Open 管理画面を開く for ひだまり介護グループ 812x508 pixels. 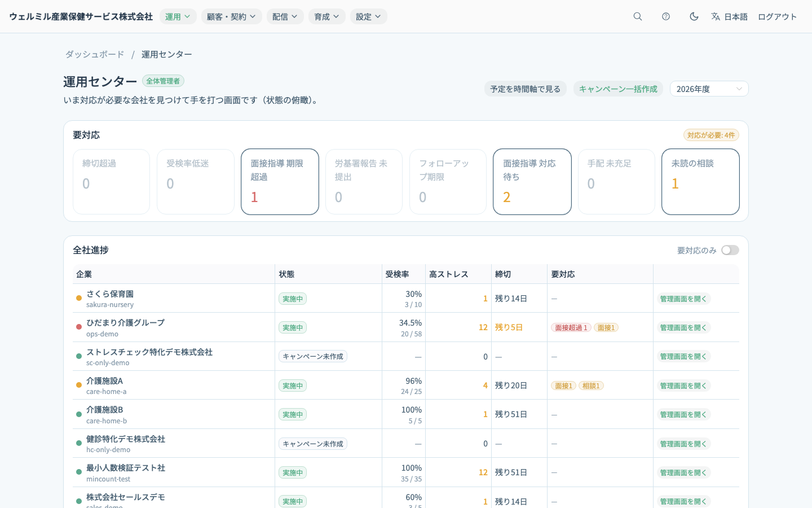point(683,327)
